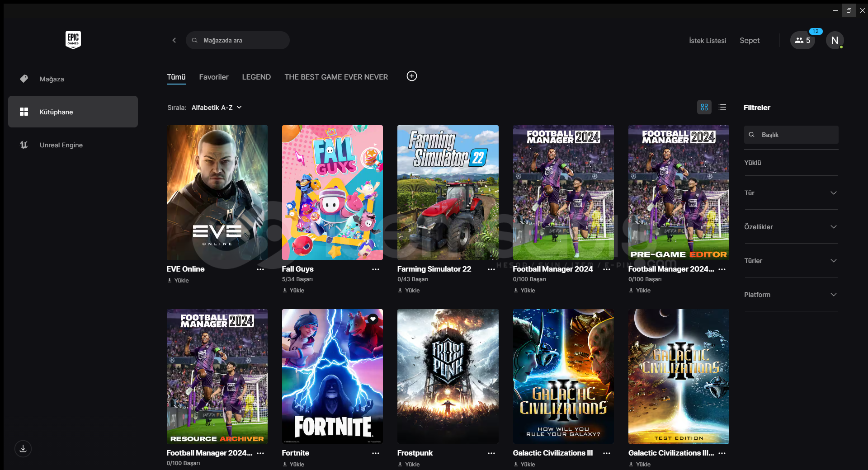Click the favorite heart on Fortnite cover
The width and height of the screenshot is (868, 470).
pos(373,319)
